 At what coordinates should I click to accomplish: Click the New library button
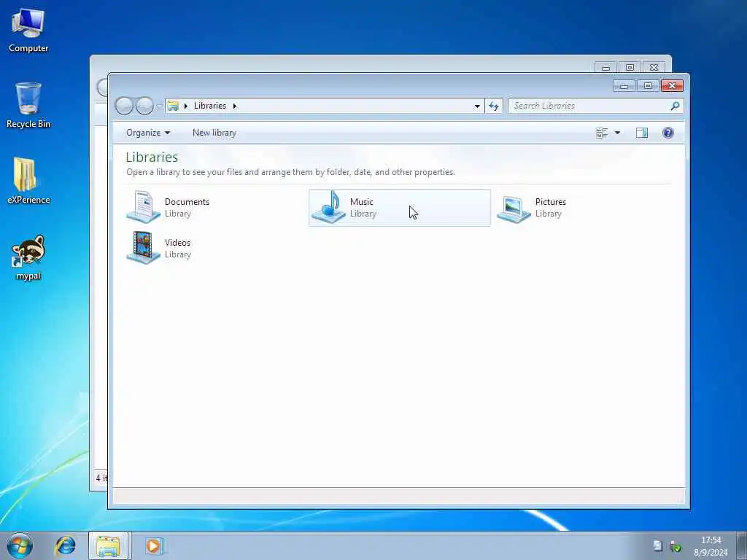click(x=214, y=133)
